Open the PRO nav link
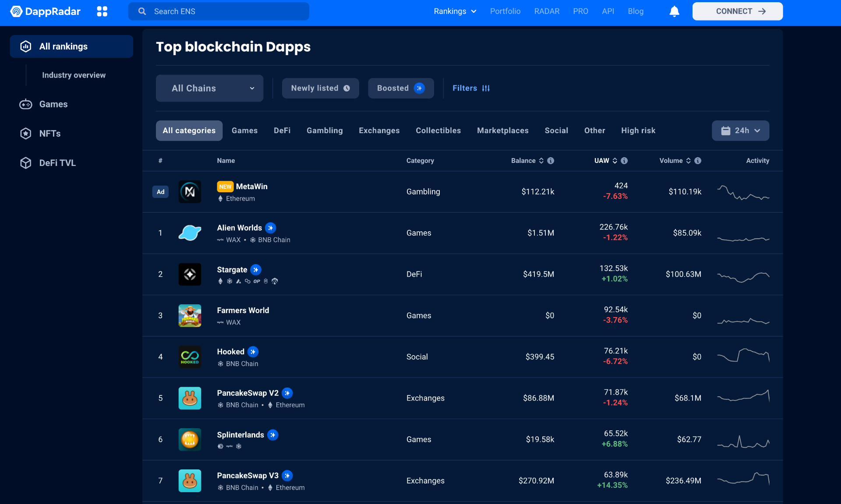This screenshot has width=841, height=504. click(x=580, y=11)
